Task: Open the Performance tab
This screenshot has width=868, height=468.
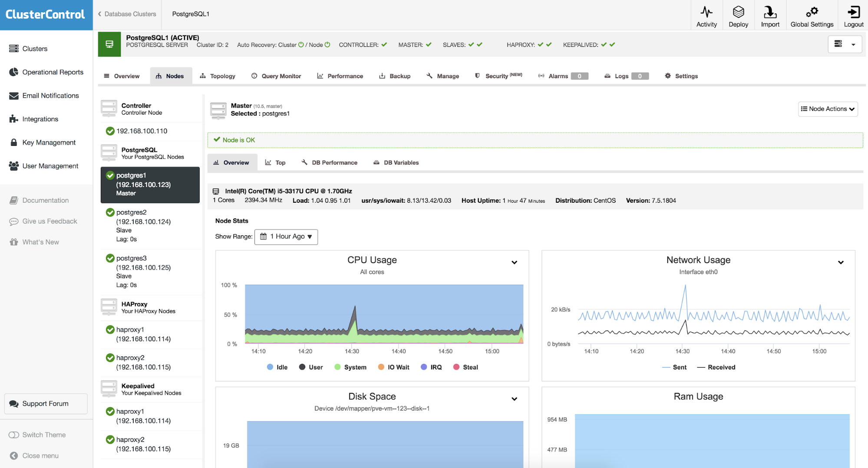Action: [x=340, y=76]
